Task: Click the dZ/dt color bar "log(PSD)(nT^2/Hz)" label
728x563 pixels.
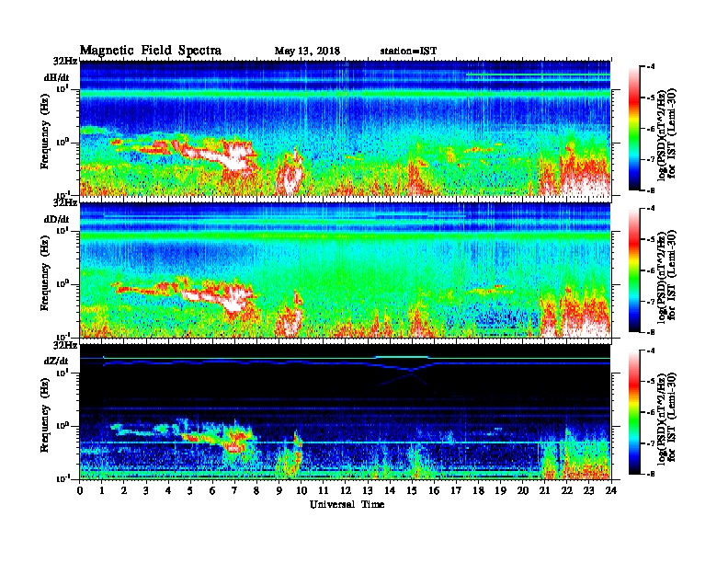Action: pyautogui.click(x=662, y=419)
